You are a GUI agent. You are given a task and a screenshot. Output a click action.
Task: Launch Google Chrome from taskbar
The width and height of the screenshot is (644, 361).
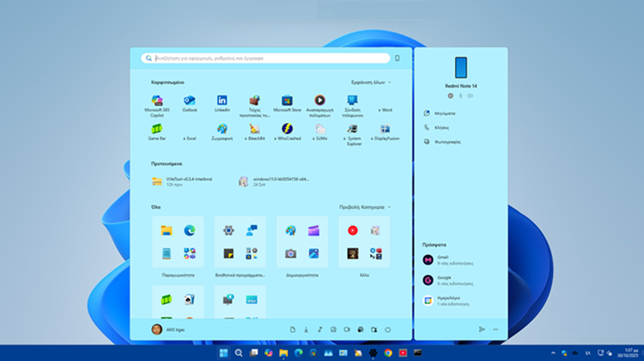pyautogui.click(x=388, y=352)
